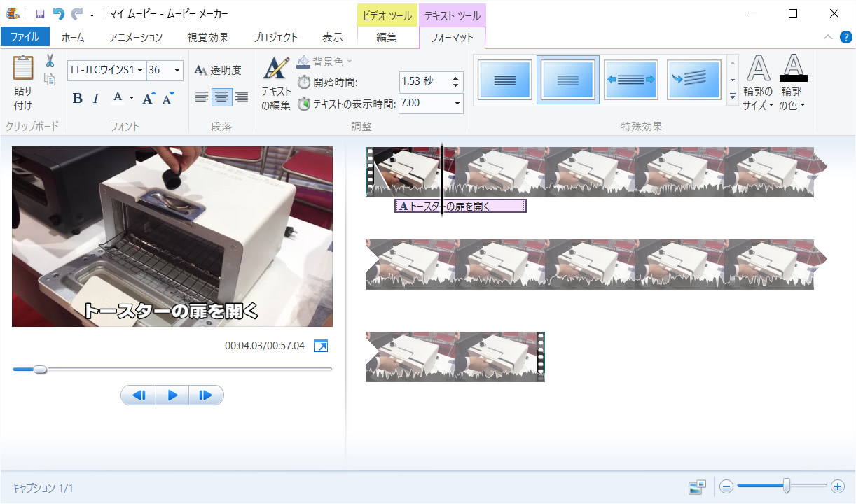The height and width of the screenshot is (504, 856).
Task: Click the increase font size icon
Action: pyautogui.click(x=148, y=98)
